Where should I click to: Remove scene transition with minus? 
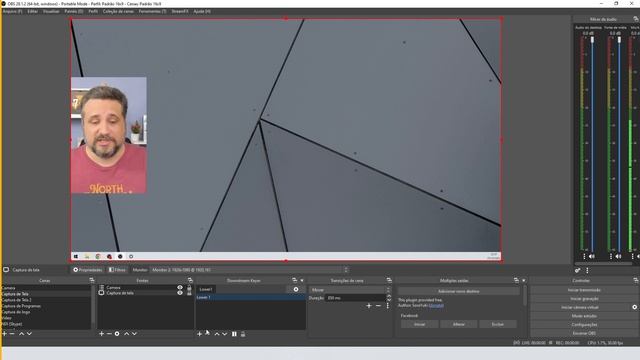pyautogui.click(x=378, y=306)
